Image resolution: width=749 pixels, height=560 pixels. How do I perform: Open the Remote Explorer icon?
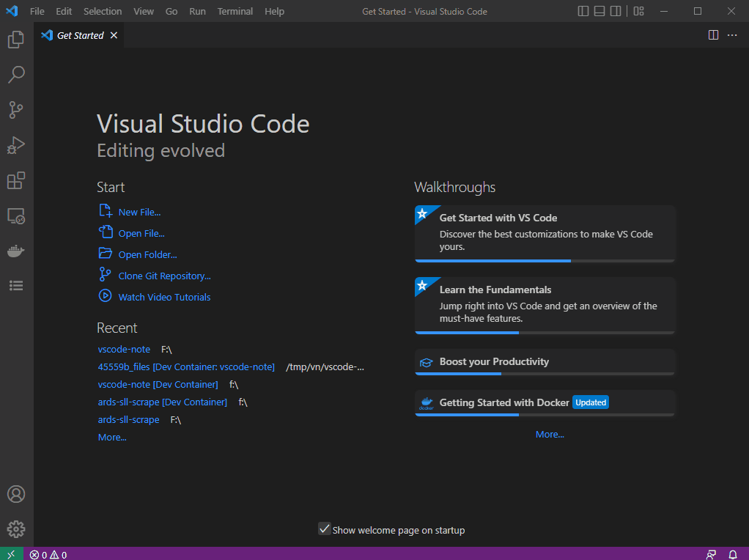pyautogui.click(x=16, y=216)
